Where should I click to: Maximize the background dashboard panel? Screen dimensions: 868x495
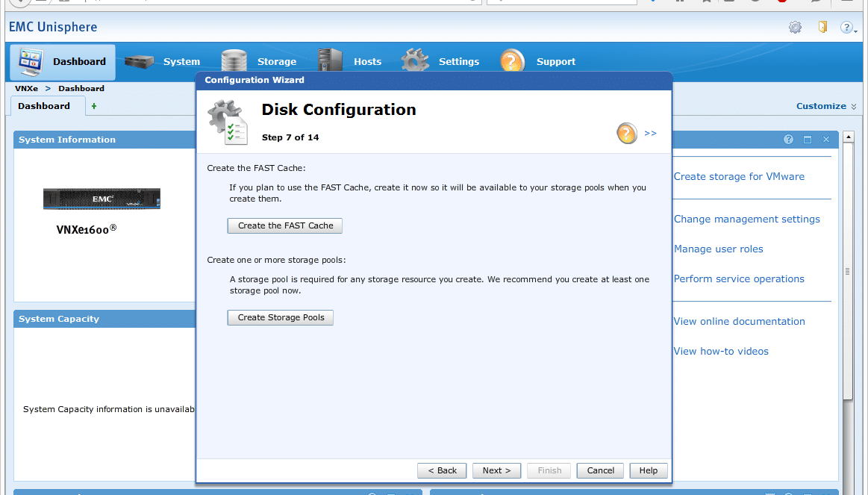pyautogui.click(x=808, y=140)
